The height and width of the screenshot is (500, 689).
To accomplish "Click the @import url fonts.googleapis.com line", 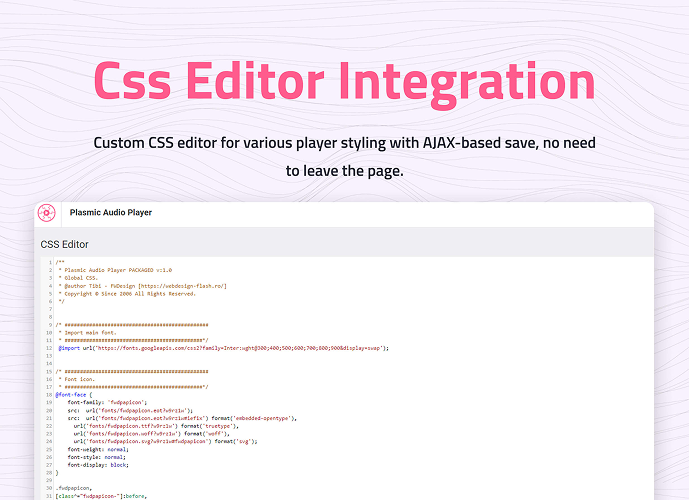I will point(224,348).
